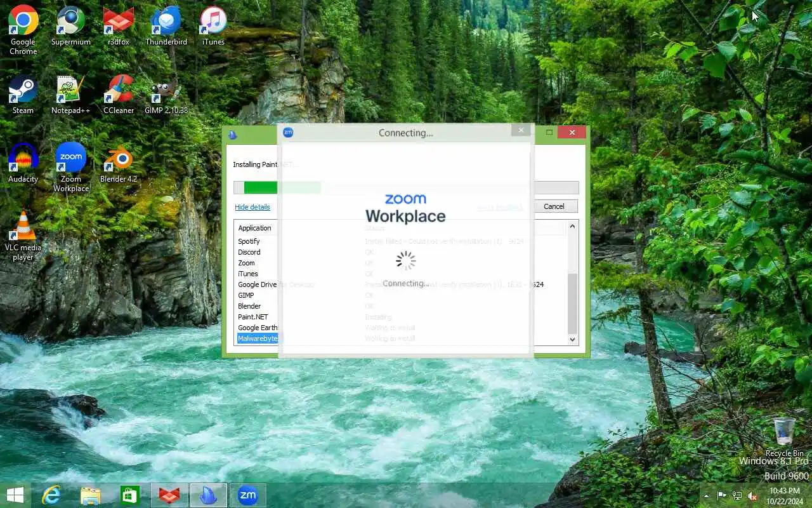Screen dimensions: 812x508
Task: Click the Zoom logo in Connecting title bar
Action: point(288,132)
